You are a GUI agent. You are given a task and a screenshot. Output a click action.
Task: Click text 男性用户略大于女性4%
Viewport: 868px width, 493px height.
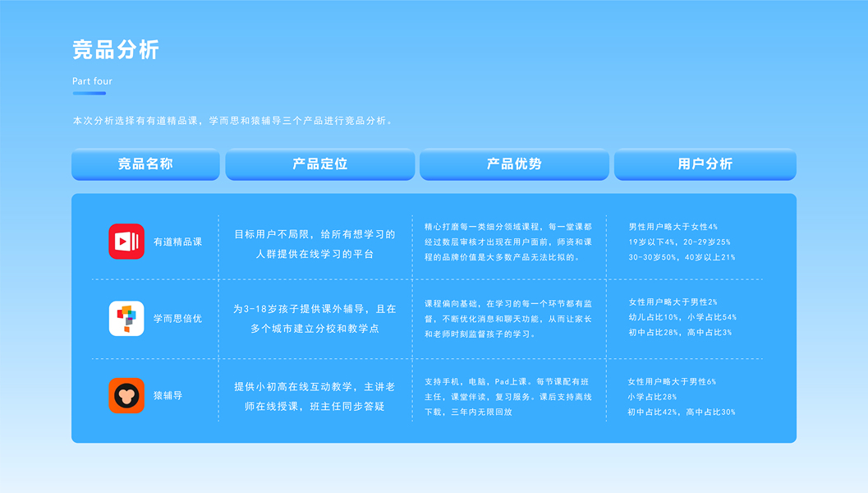point(673,227)
